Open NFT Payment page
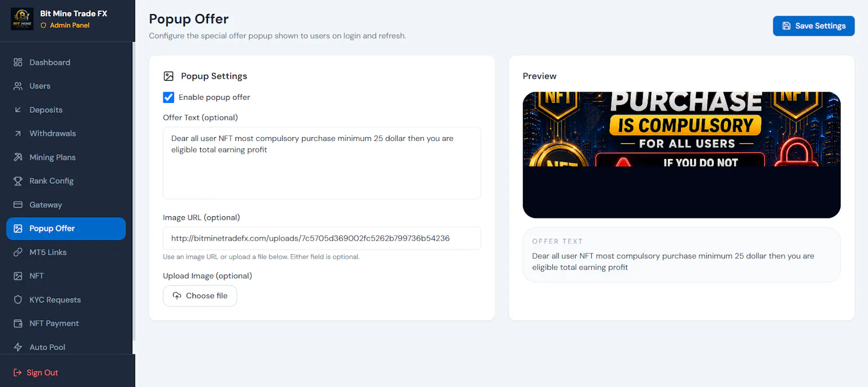Screen dimensions: 868x387 [x=66, y=324]
